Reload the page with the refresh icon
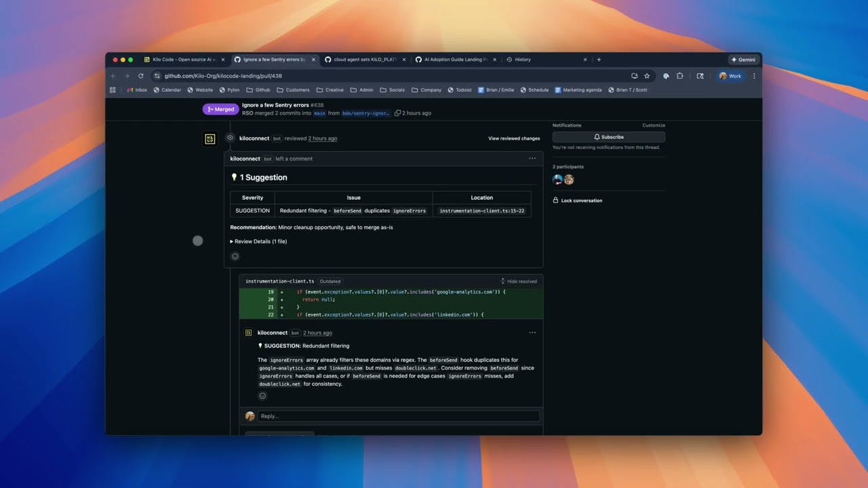The image size is (868, 488). [x=140, y=76]
